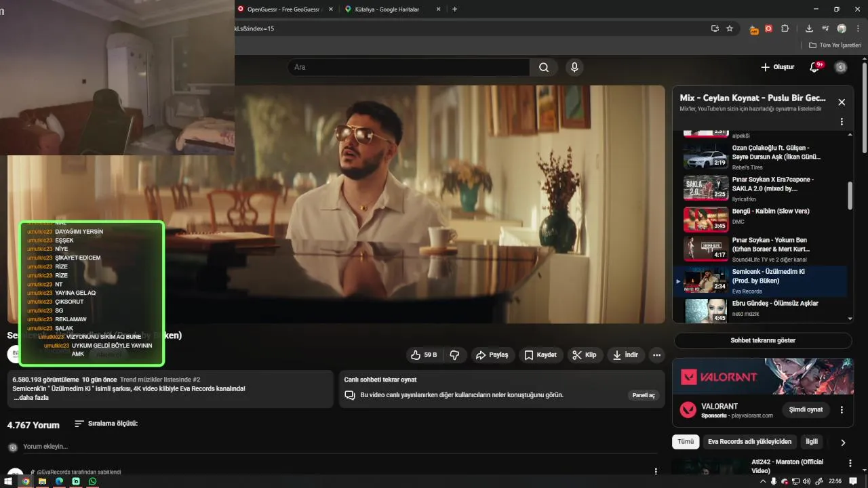The image size is (868, 488).
Task: Save the video with the Kaydet button
Action: coord(540,354)
